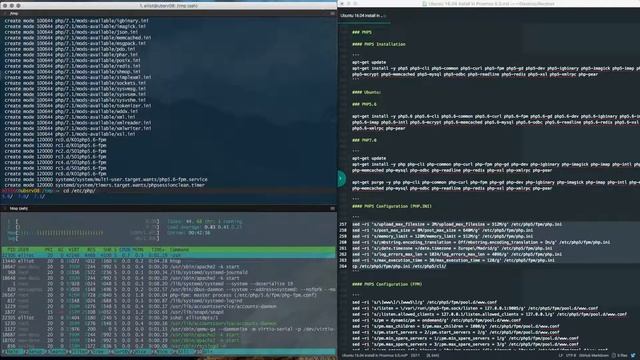Click the 'cd /etc/php/' command line in terminal
This screenshot has width=640, height=360.
pos(79,191)
